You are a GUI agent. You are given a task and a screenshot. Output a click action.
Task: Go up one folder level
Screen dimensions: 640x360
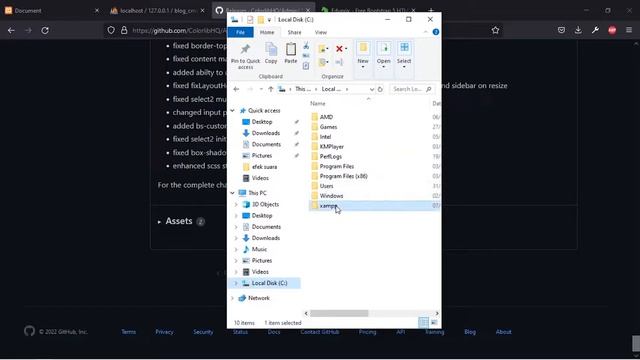[x=271, y=89]
